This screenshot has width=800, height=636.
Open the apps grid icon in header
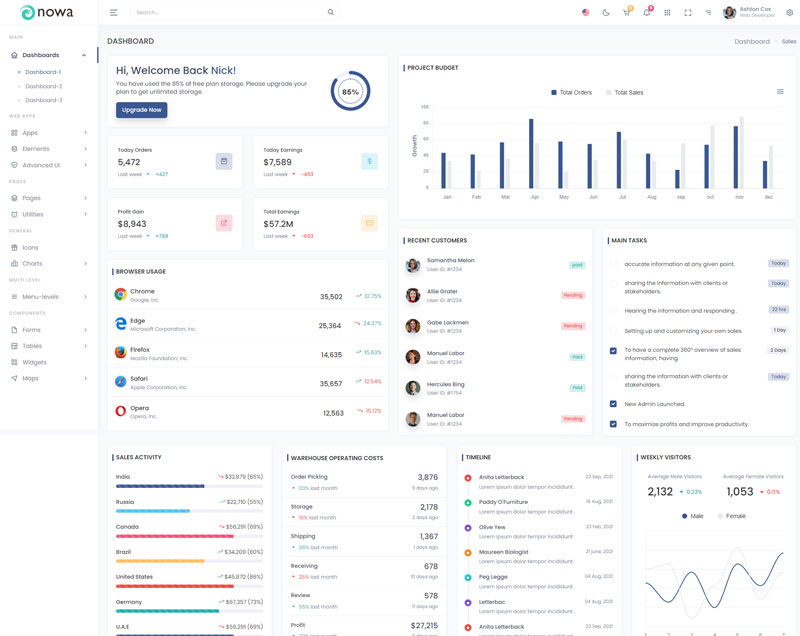667,13
